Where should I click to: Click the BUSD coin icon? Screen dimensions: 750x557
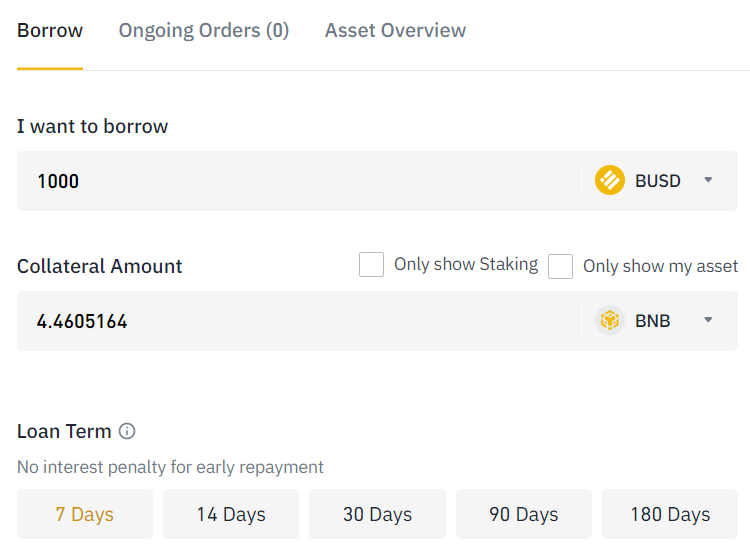tap(610, 181)
